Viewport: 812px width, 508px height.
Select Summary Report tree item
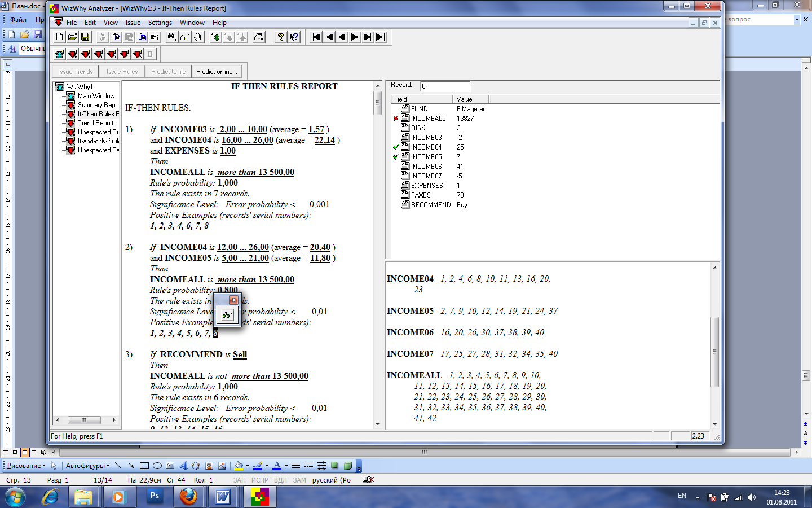(x=98, y=105)
